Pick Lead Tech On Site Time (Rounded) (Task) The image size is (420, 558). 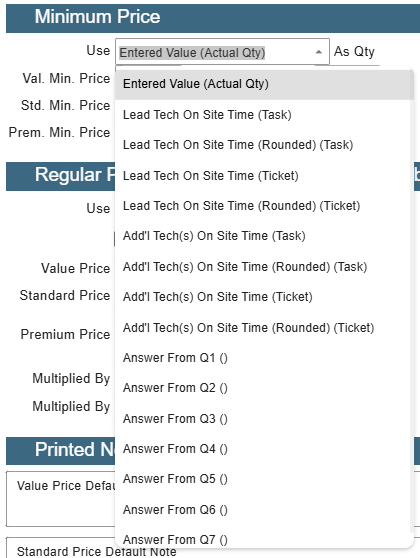point(264,145)
